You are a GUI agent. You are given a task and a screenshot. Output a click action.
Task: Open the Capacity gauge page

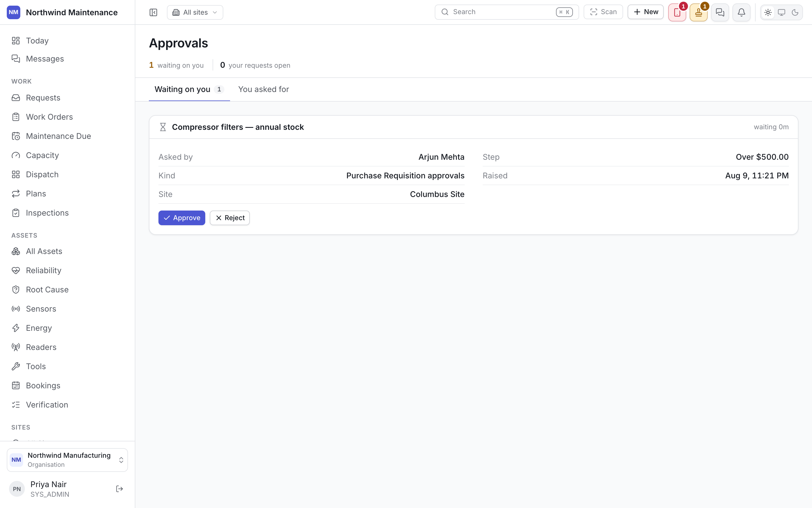coord(67,155)
